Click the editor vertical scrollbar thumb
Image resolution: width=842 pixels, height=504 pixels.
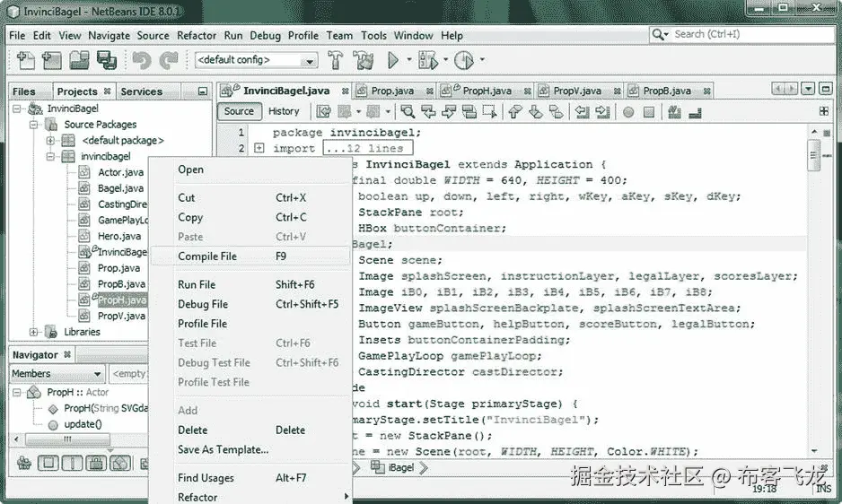[814, 156]
